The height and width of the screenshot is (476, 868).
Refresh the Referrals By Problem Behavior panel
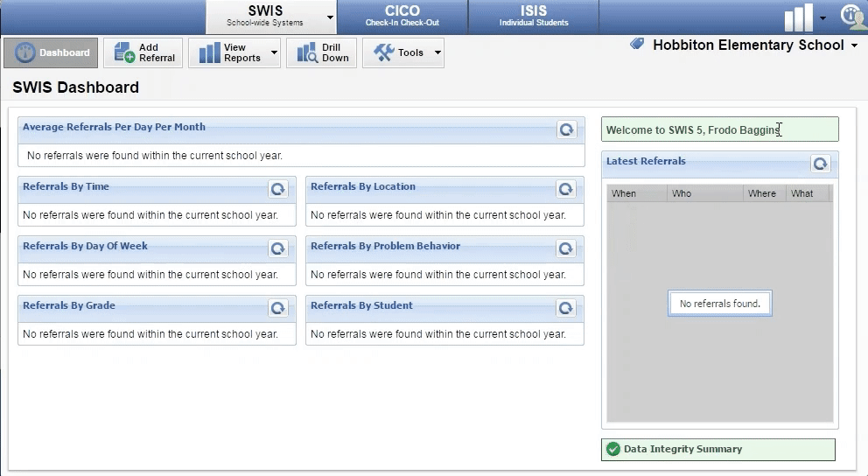tap(566, 248)
